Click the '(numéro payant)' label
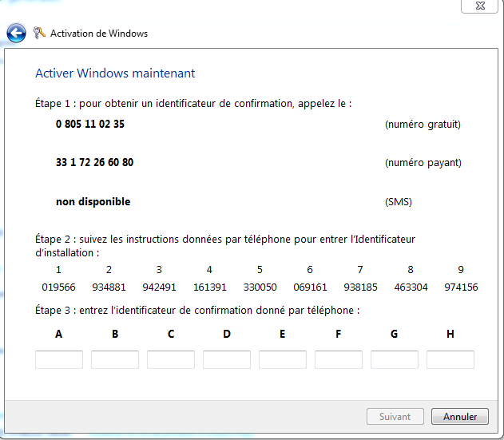Image resolution: width=504 pixels, height=440 pixels. 423,163
